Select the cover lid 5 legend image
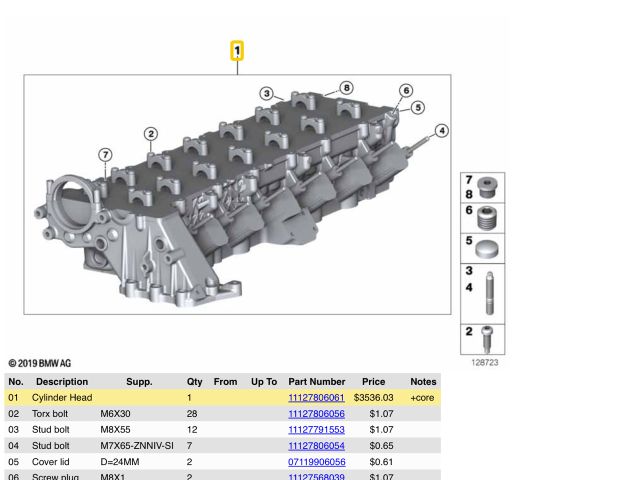This screenshot has width=640, height=480. tap(487, 248)
